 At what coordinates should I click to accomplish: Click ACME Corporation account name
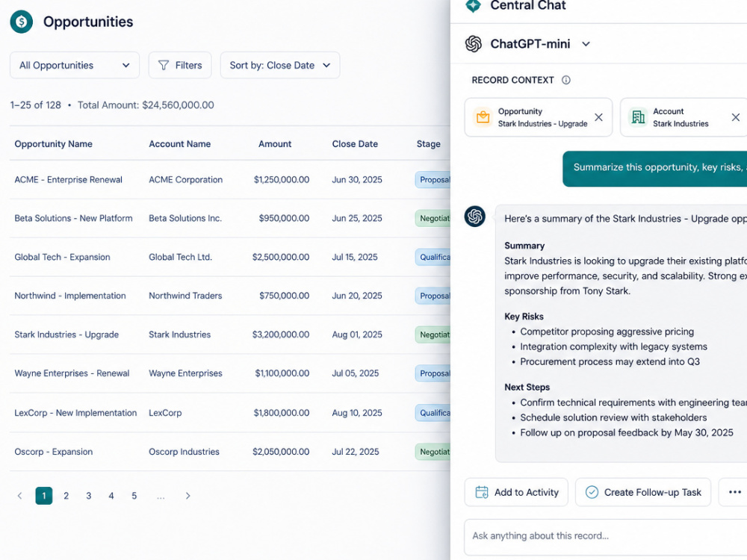point(185,179)
